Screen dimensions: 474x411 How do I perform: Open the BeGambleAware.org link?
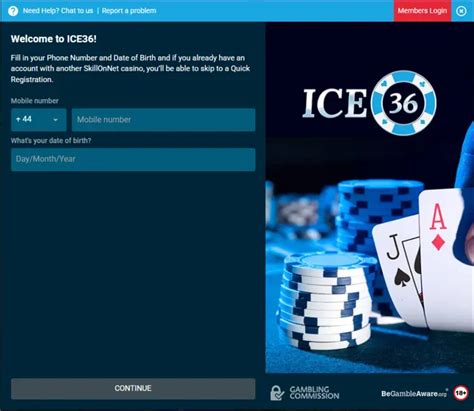414,394
